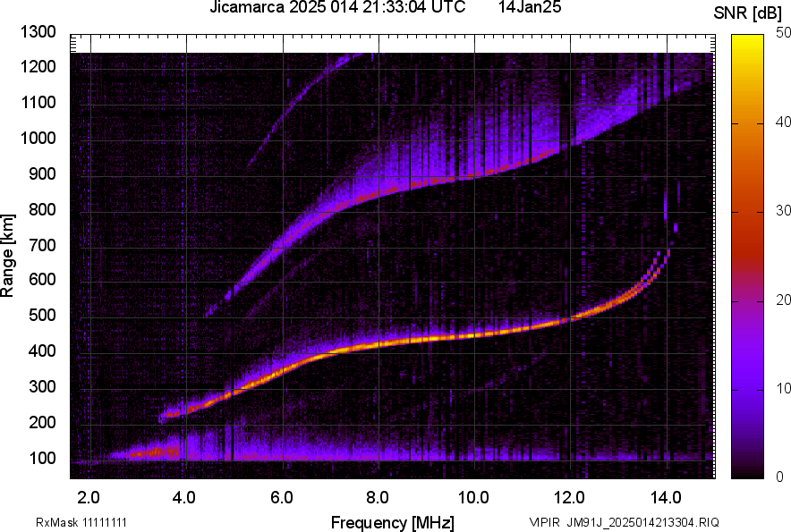
Task: Click the SNR color scale bar
Action: [x=747, y=257]
